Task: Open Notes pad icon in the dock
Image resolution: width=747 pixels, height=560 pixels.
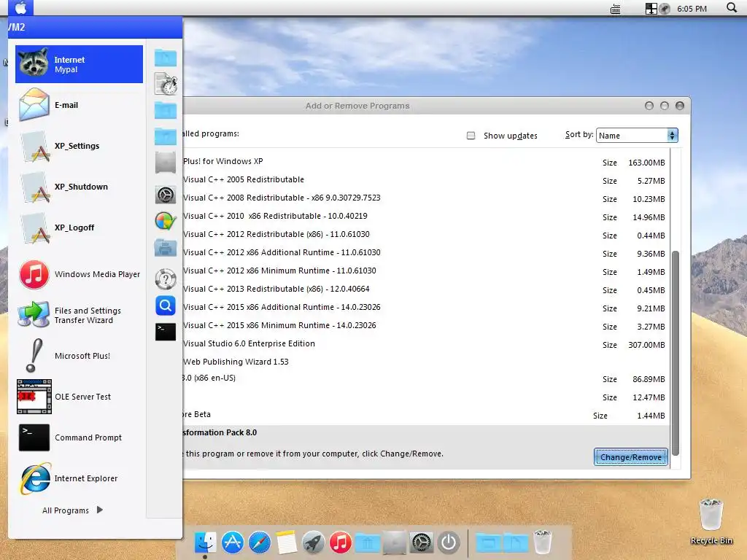Action: (286, 542)
